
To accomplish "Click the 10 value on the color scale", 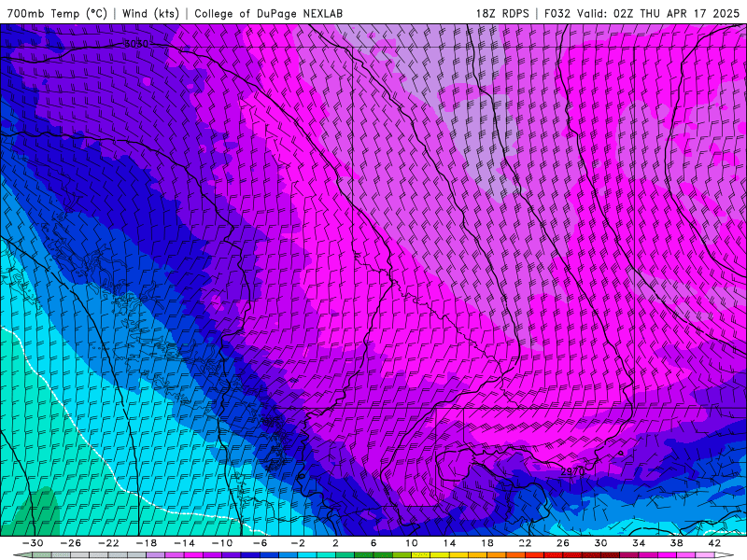I will pos(411,543).
